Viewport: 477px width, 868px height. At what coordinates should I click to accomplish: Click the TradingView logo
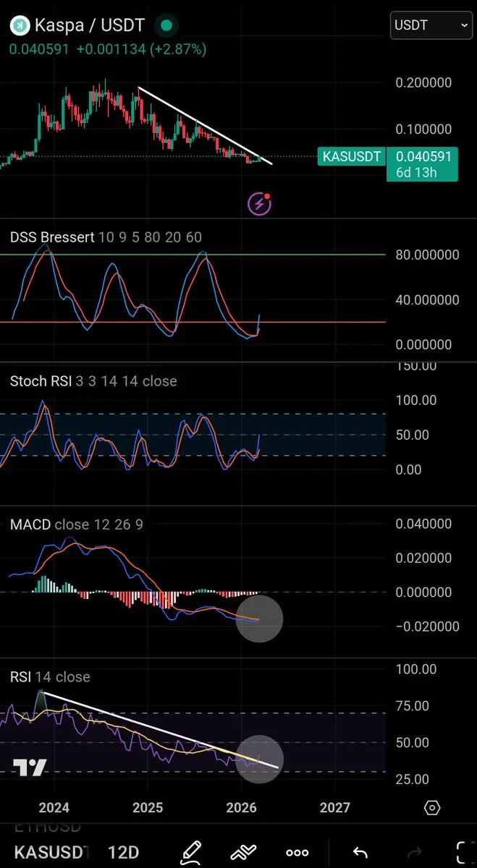coord(30,767)
